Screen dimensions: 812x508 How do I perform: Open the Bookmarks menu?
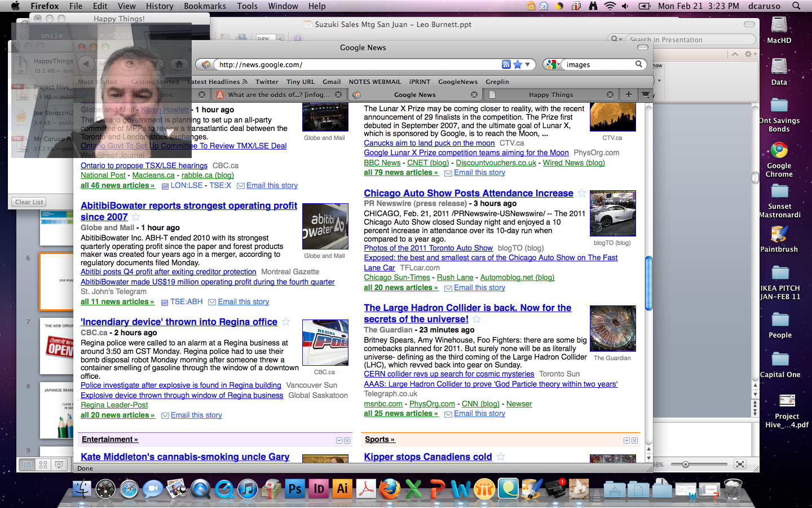pyautogui.click(x=205, y=6)
